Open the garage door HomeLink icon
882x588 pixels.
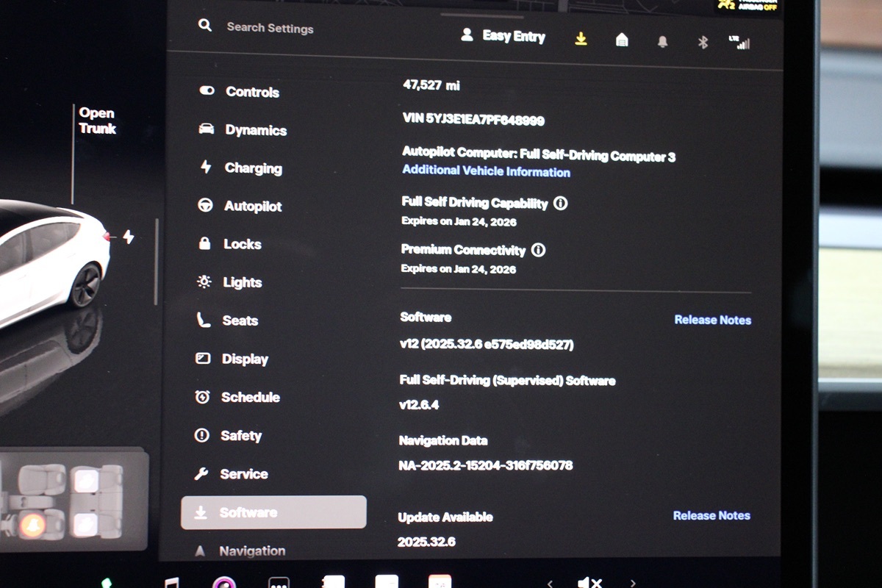coord(622,40)
